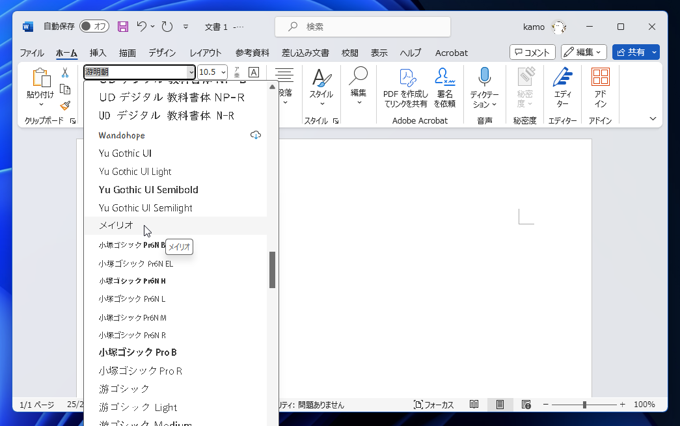Open the Editing magnifier group

point(359,86)
